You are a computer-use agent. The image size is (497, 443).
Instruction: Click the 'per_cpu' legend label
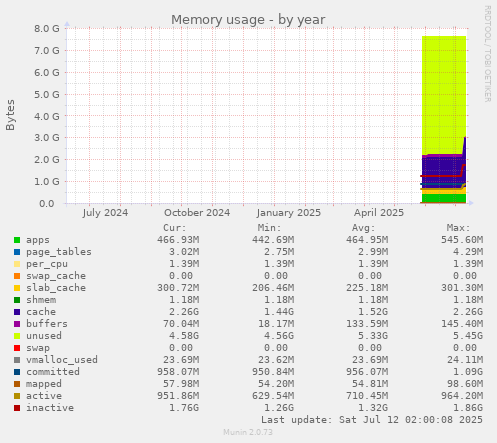point(47,264)
